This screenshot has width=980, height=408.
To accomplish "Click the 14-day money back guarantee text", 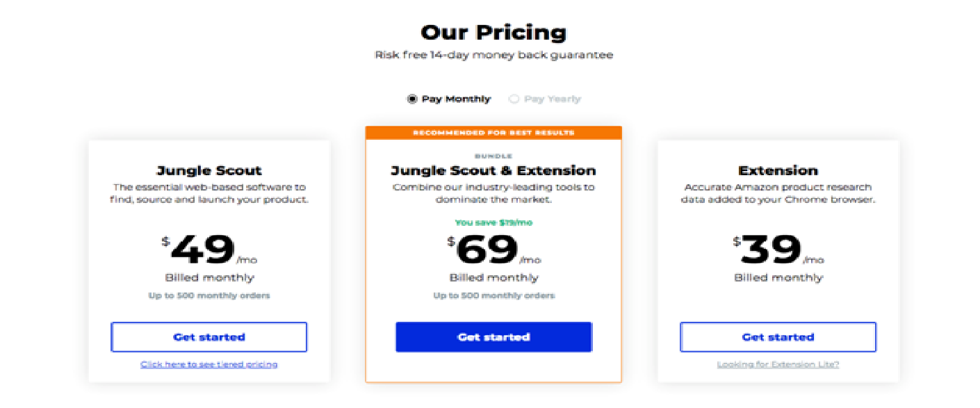I will tap(493, 55).
